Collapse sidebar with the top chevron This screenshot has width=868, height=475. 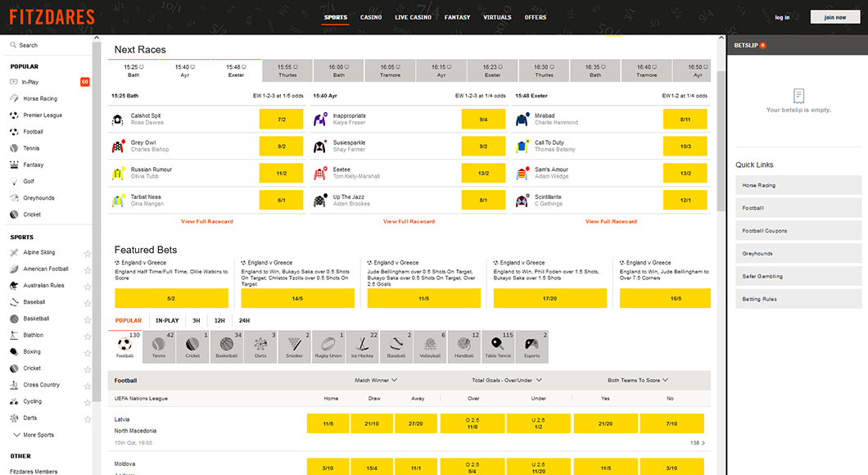pos(97,38)
